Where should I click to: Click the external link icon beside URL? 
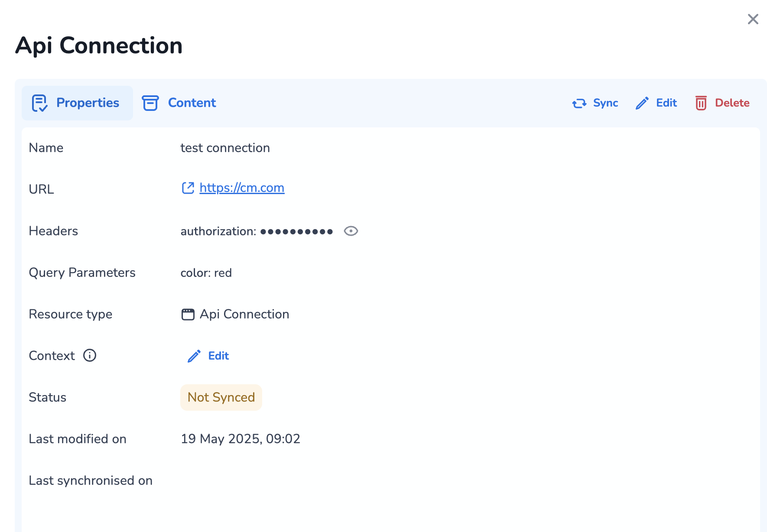(x=188, y=188)
